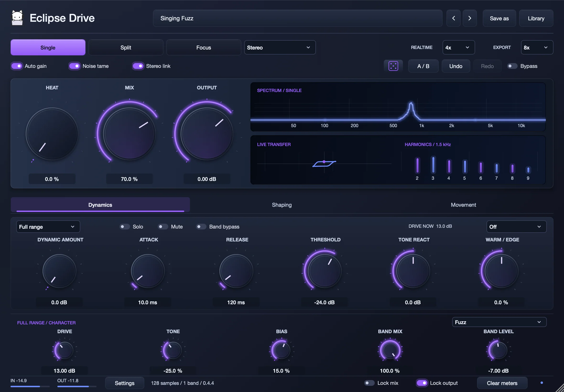Click Clear meters button

[502, 383]
